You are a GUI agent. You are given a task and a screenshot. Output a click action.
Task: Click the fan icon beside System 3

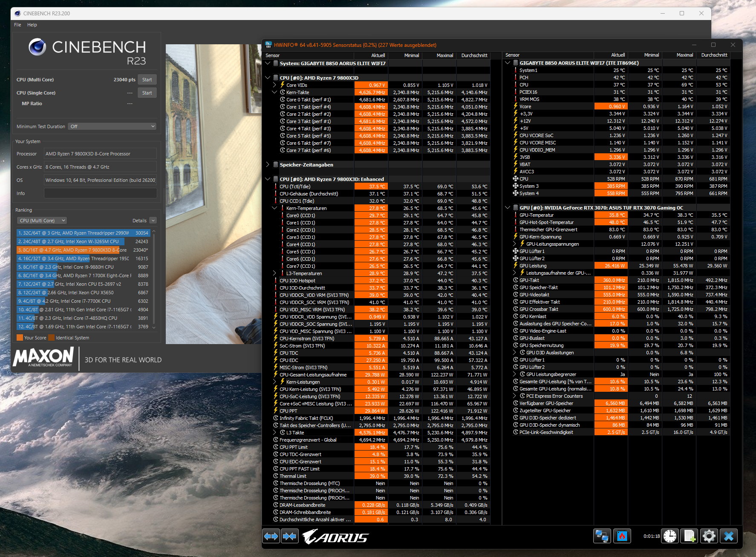[516, 186]
